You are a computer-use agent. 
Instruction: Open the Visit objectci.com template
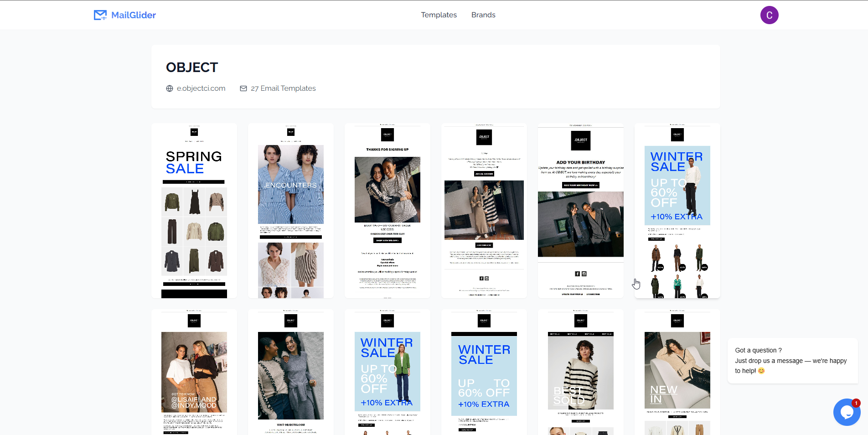click(291, 372)
